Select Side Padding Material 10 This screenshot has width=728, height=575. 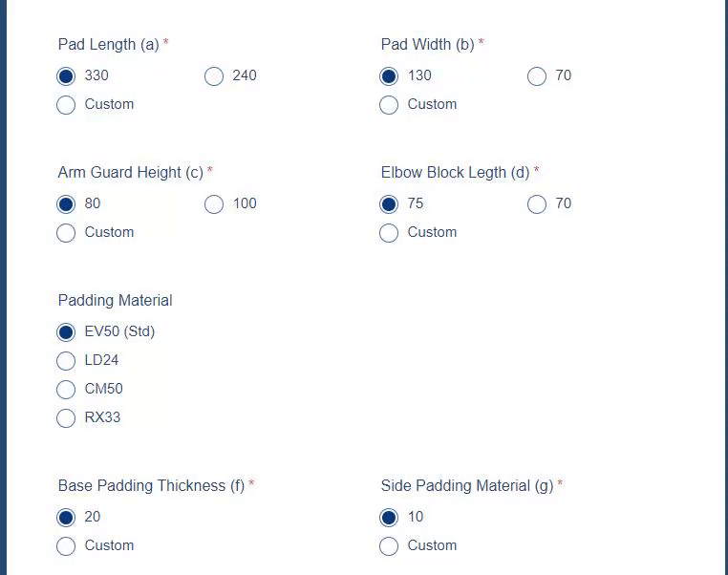tap(389, 518)
